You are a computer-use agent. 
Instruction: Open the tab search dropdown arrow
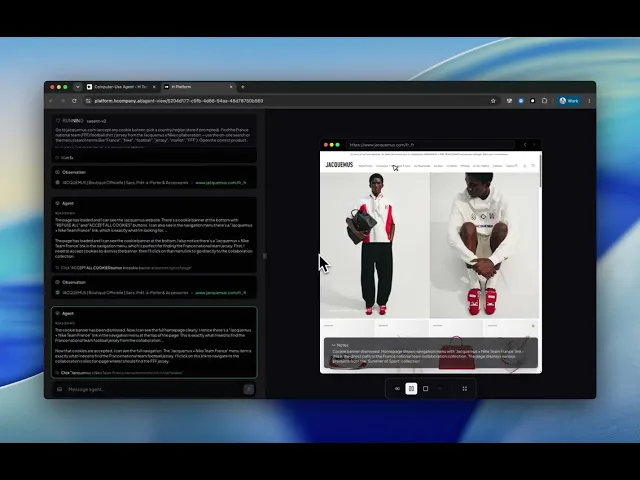78,87
